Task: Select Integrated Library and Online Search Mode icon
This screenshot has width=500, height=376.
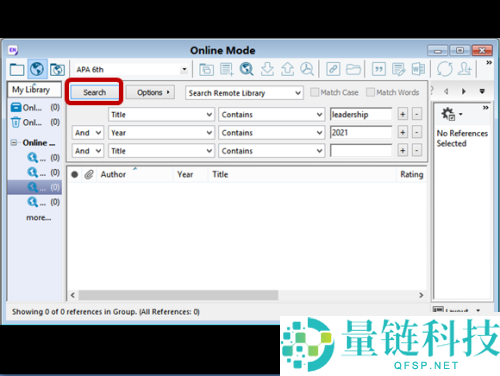Action: click(57, 69)
